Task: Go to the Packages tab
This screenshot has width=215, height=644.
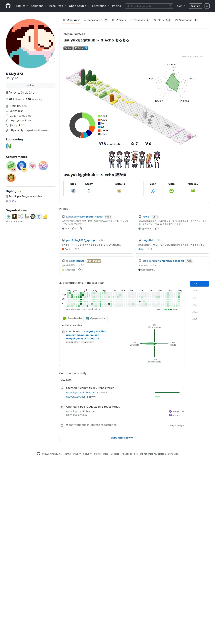Action: (139, 20)
